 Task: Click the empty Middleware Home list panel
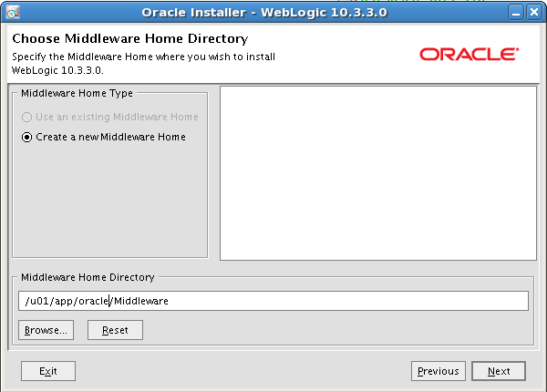click(x=378, y=173)
